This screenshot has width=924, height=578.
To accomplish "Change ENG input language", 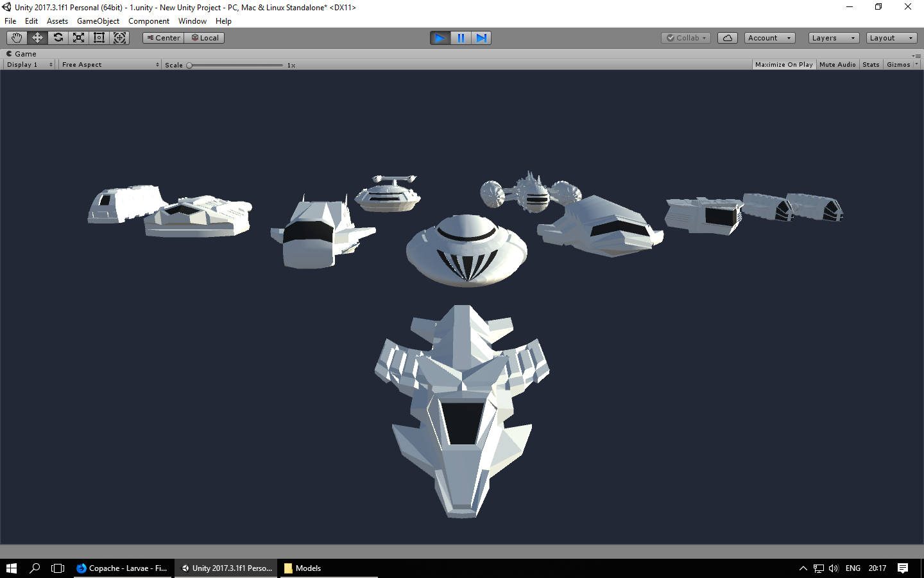I will [853, 568].
